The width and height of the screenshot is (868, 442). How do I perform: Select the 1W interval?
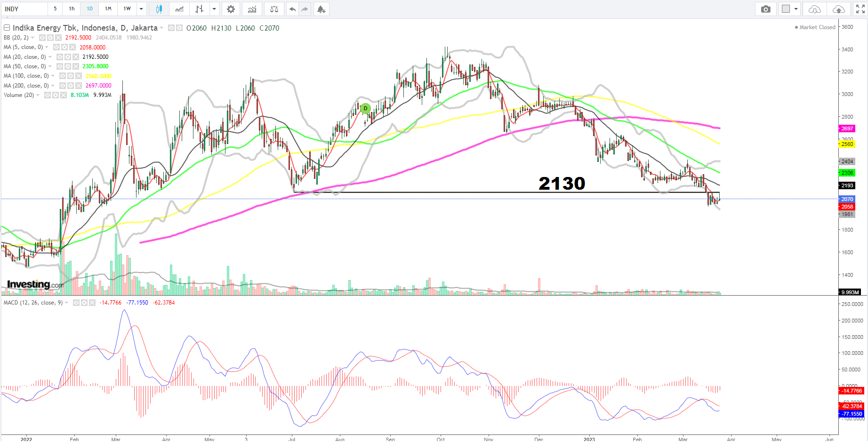click(127, 9)
